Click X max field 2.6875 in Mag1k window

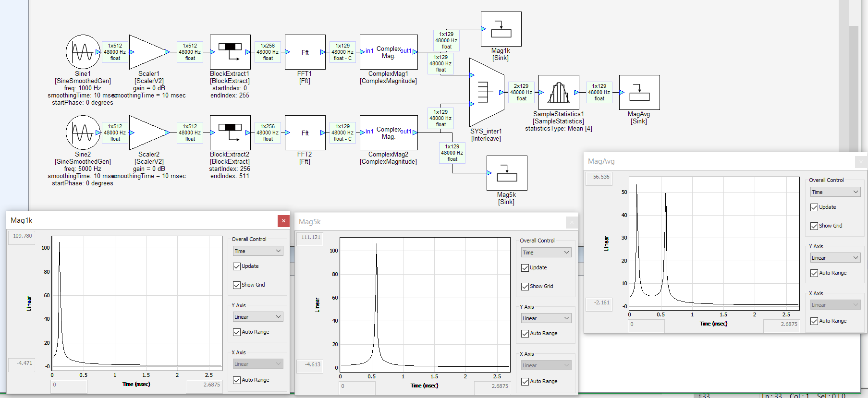[x=205, y=386]
